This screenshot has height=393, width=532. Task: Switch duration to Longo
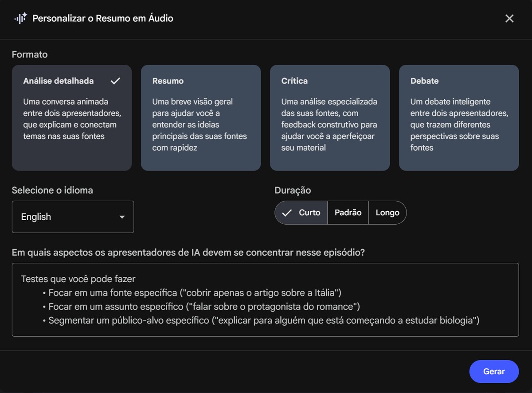pos(387,213)
